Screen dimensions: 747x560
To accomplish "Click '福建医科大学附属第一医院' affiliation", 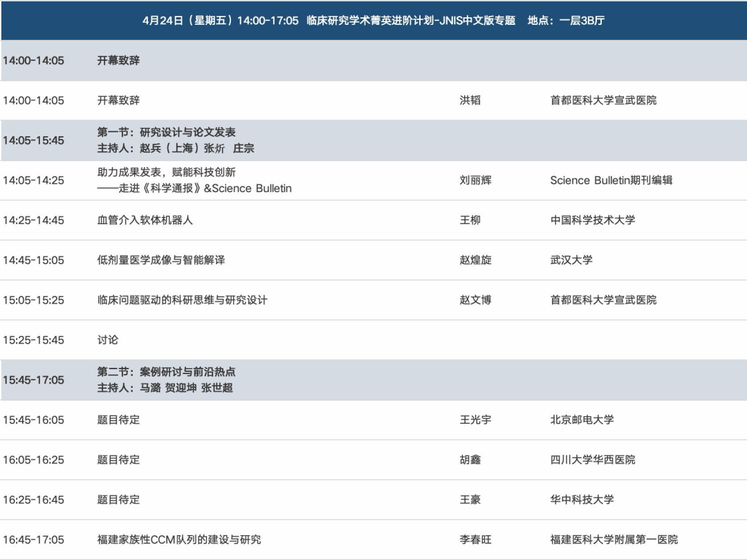I will (614, 540).
